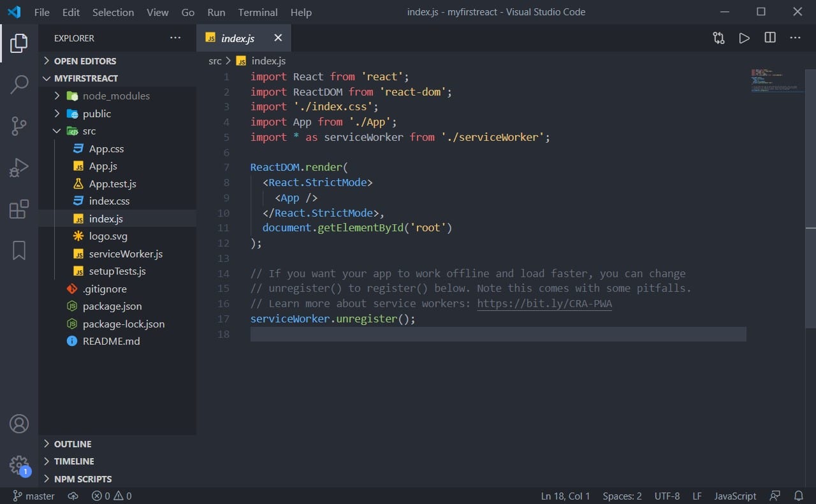Image resolution: width=816 pixels, height=504 pixels.
Task: Open serviceWorker.js in the explorer
Action: (117, 254)
